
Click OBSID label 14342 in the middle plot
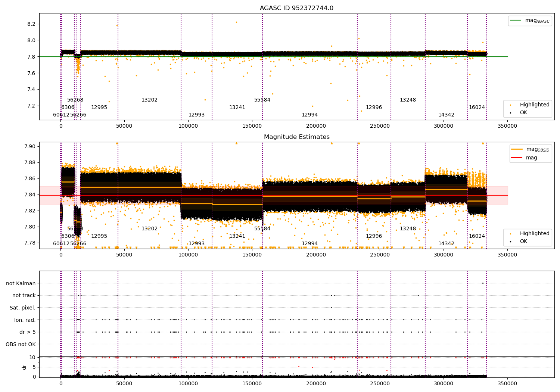click(x=447, y=244)
